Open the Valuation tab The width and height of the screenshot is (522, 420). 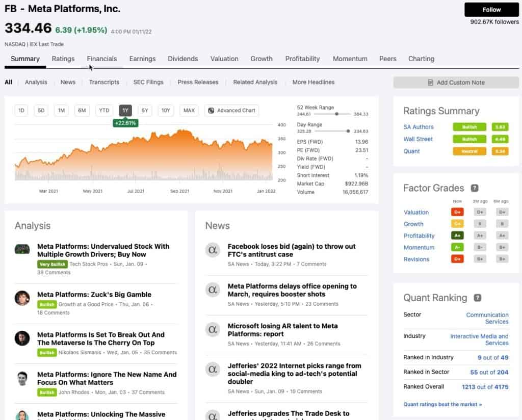224,59
